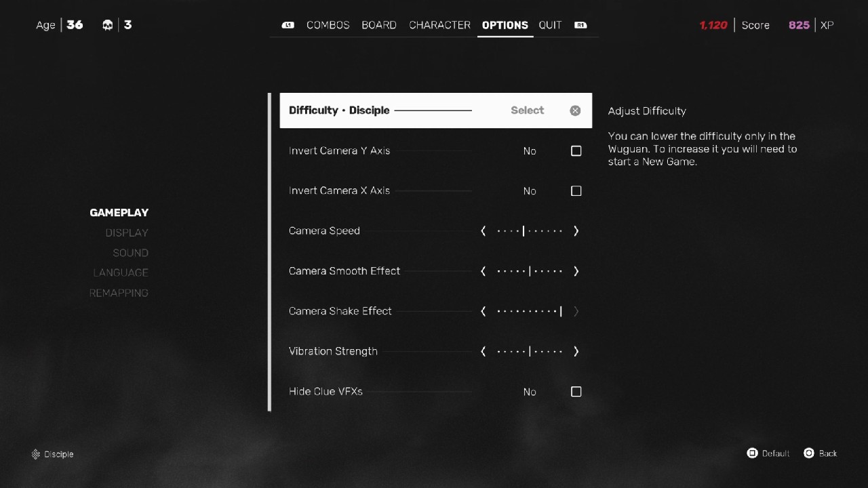The height and width of the screenshot is (488, 868).
Task: Click the right chevron on Camera Speed
Action: click(576, 230)
